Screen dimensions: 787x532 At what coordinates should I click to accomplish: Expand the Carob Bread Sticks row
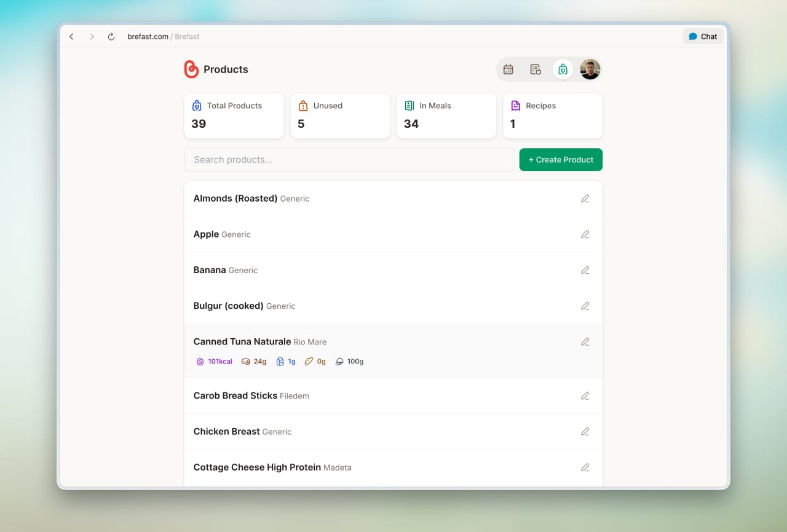coord(369,396)
